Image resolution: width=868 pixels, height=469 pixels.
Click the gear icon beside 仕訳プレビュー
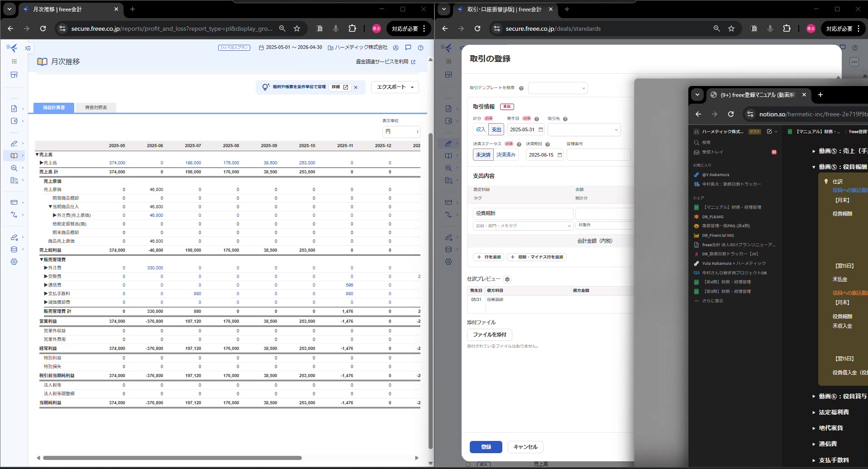(507, 279)
